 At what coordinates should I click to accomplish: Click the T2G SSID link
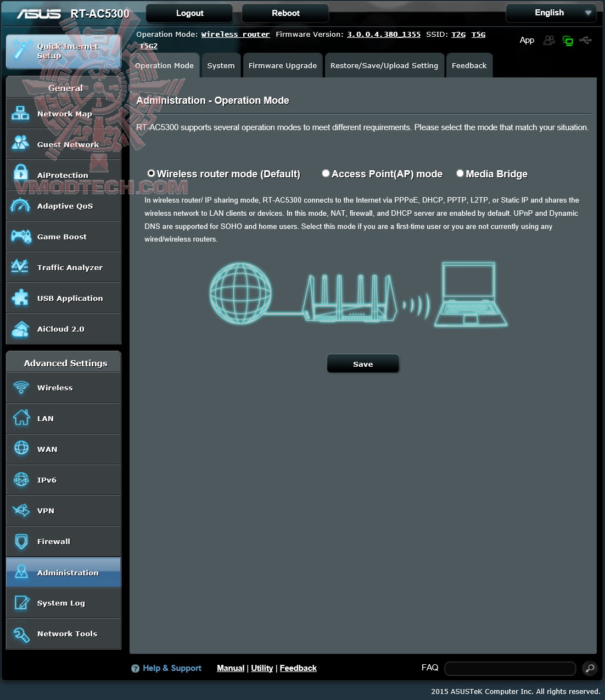tap(458, 34)
